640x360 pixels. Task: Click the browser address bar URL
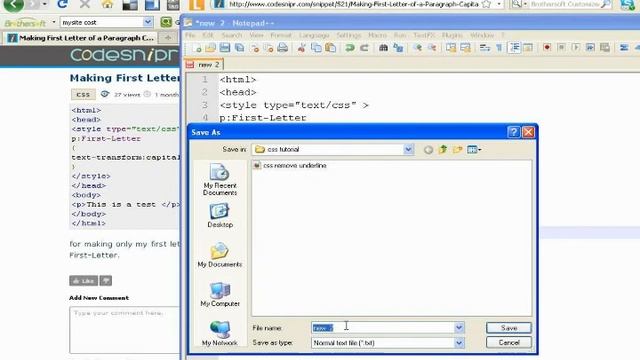(x=353, y=4)
